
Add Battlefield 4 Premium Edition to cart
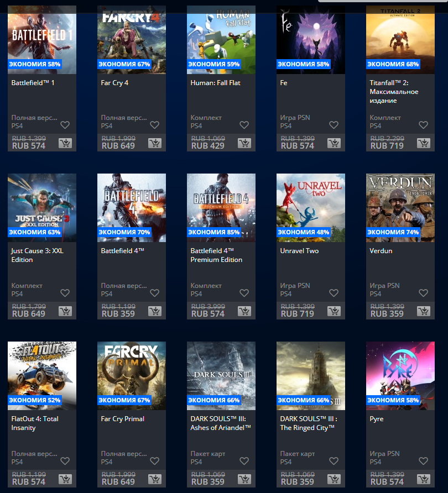[x=244, y=312]
